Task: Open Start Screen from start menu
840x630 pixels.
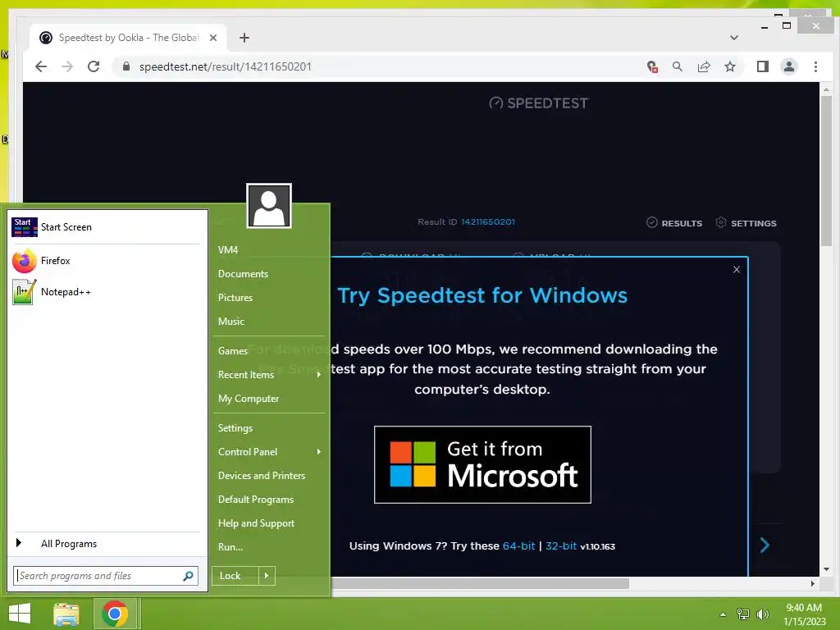Action: click(x=107, y=227)
